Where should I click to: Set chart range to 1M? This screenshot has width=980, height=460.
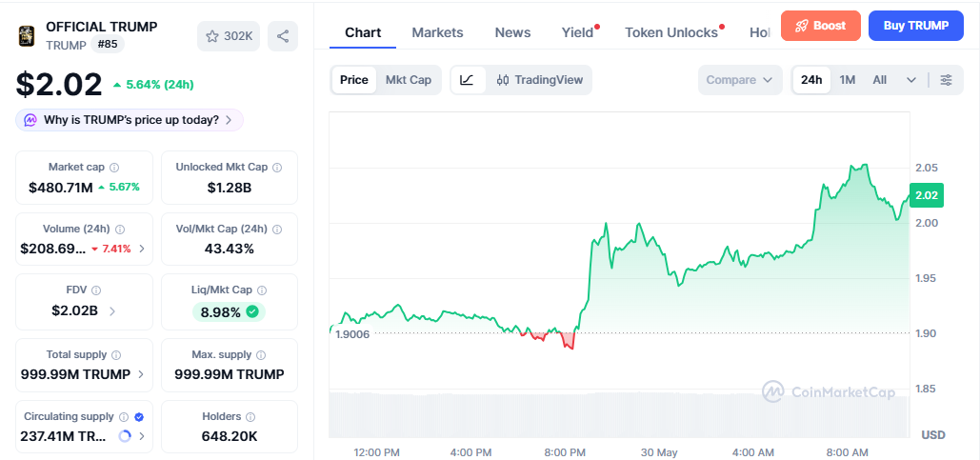point(847,80)
